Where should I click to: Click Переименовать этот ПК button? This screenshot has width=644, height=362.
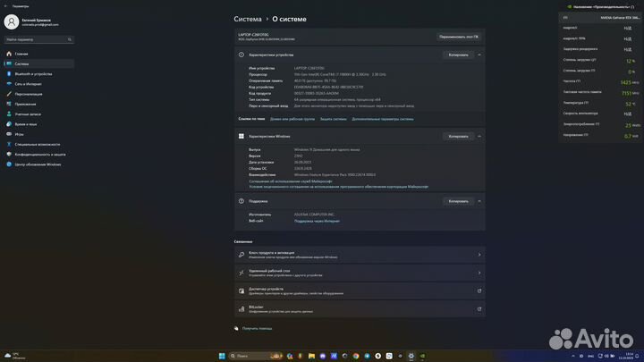pos(458,37)
